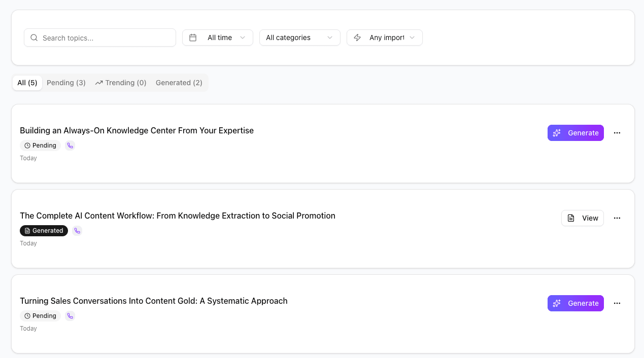Screen dimensions: 644x358
Task: Click the clock icon in the first Pending badge
Action: point(27,146)
